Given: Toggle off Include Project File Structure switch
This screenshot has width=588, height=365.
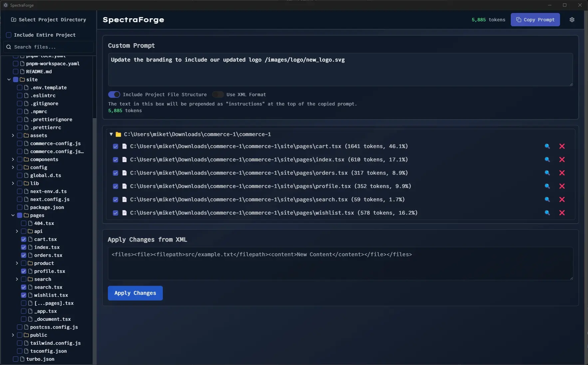Looking at the screenshot, I should [x=114, y=94].
